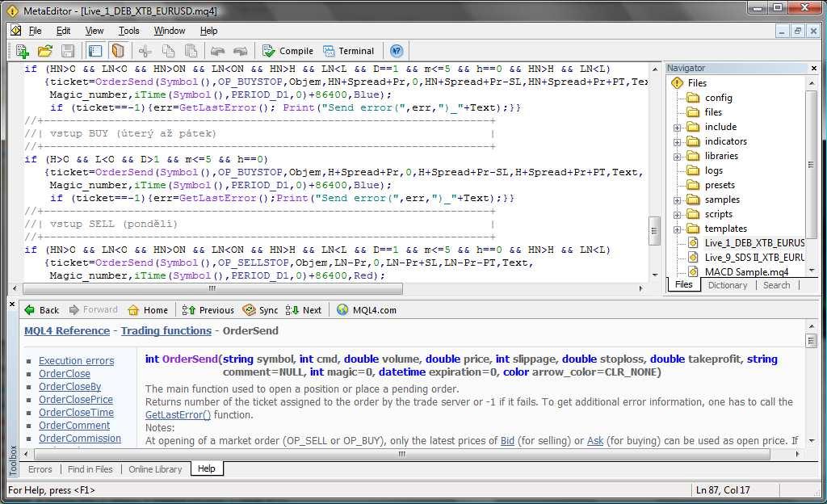
Task: Click the Save diskette icon in toolbar
Action: pyautogui.click(x=68, y=51)
